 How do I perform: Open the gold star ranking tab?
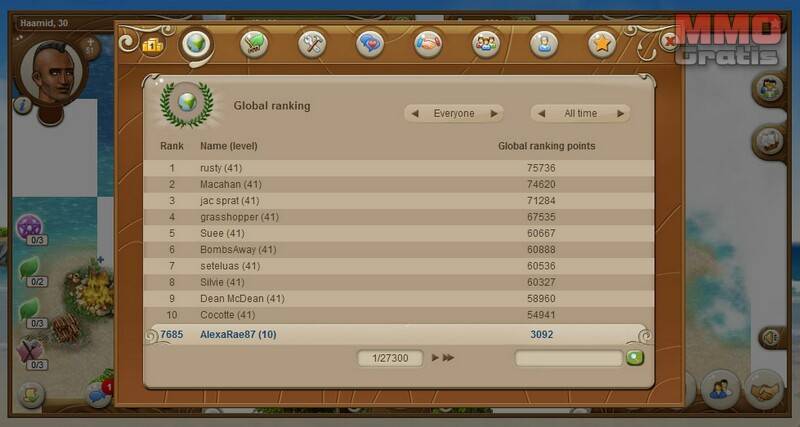pyautogui.click(x=600, y=44)
